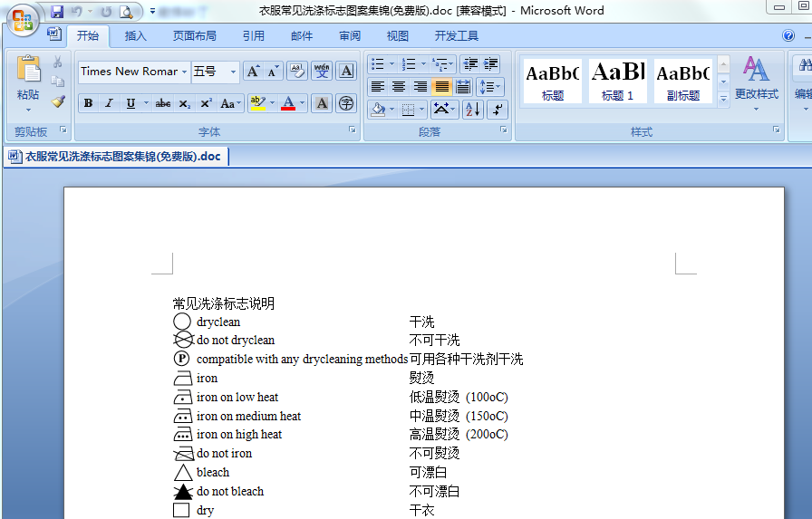Align text right
Image resolution: width=812 pixels, height=519 pixels.
(x=420, y=86)
